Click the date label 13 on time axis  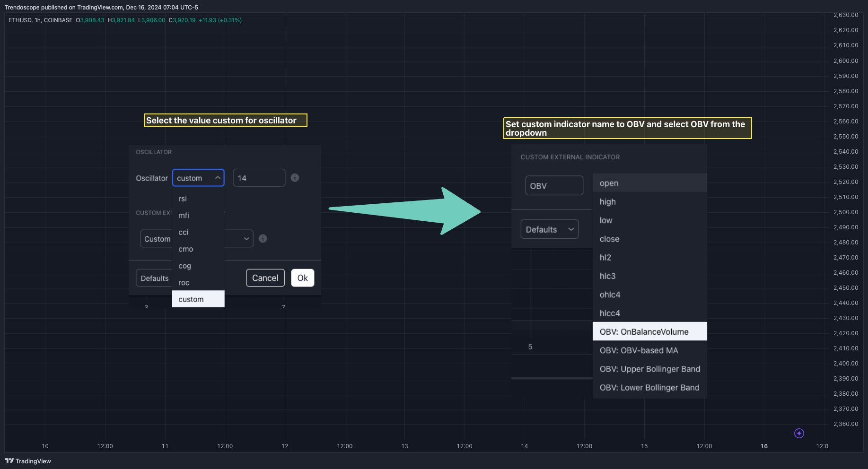pyautogui.click(x=404, y=446)
